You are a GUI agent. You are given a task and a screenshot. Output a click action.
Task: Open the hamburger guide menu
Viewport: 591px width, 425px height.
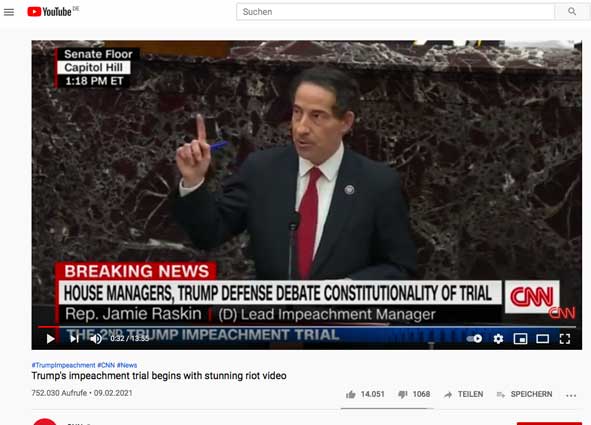pyautogui.click(x=9, y=12)
